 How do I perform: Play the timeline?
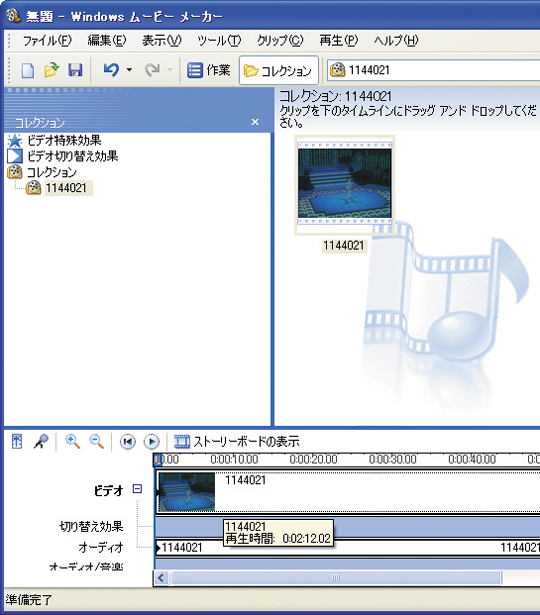[152, 442]
